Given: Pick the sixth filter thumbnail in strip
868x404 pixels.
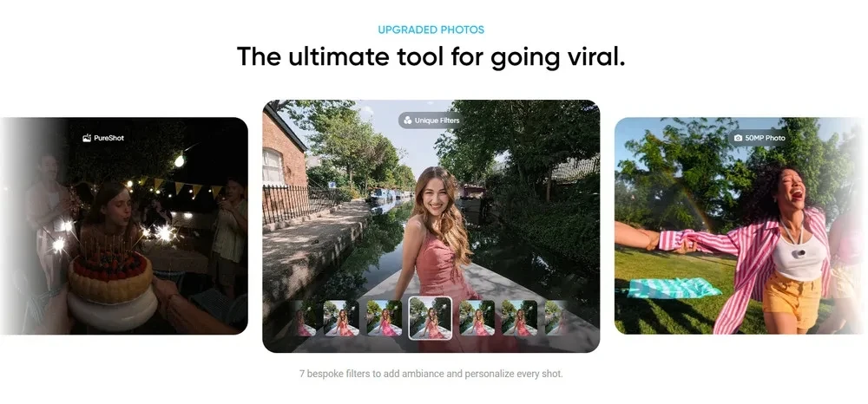Looking at the screenshot, I should point(520,318).
